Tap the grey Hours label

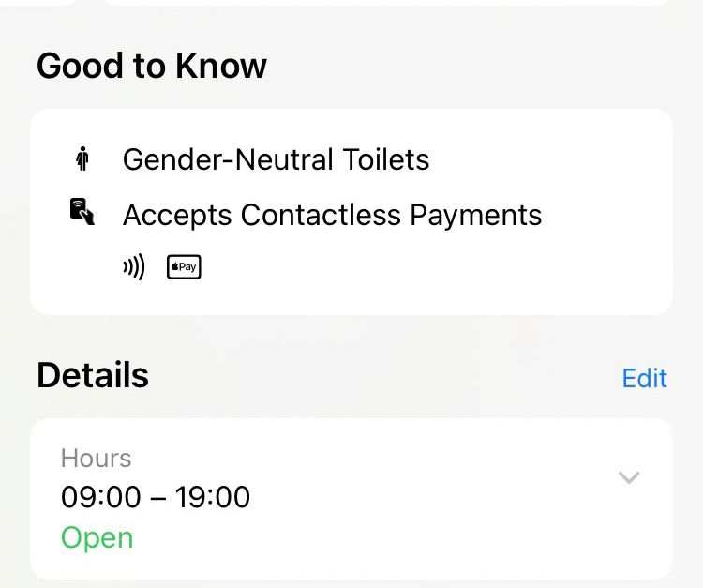[96, 459]
